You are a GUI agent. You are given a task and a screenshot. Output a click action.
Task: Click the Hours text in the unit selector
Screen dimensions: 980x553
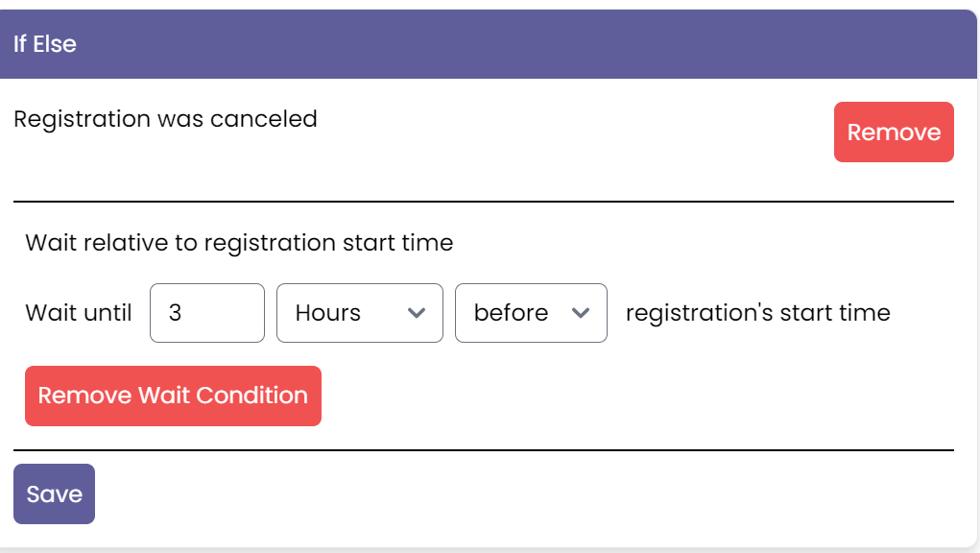(328, 313)
